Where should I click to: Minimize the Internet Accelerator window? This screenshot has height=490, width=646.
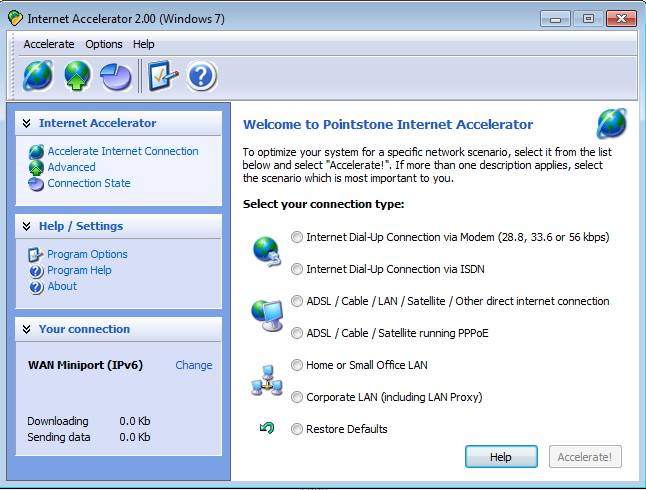[x=555, y=19]
